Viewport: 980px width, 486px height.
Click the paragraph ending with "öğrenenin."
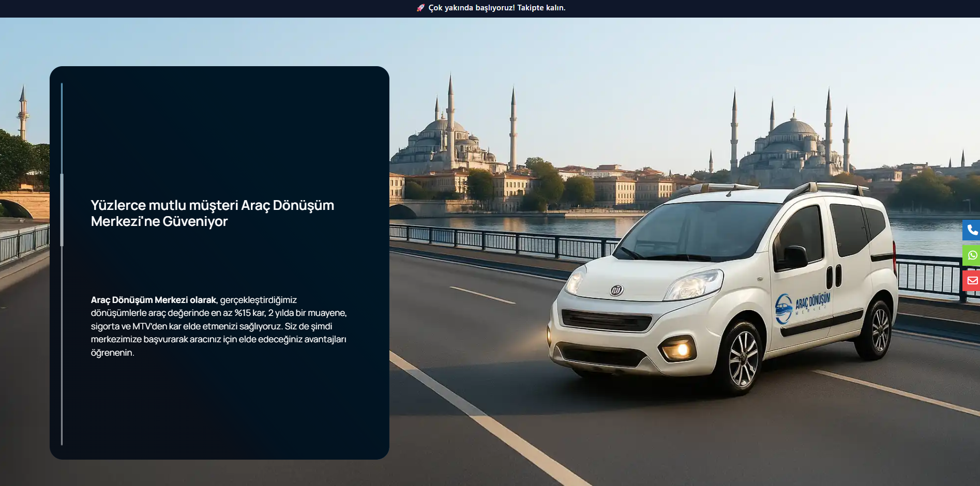point(219,326)
